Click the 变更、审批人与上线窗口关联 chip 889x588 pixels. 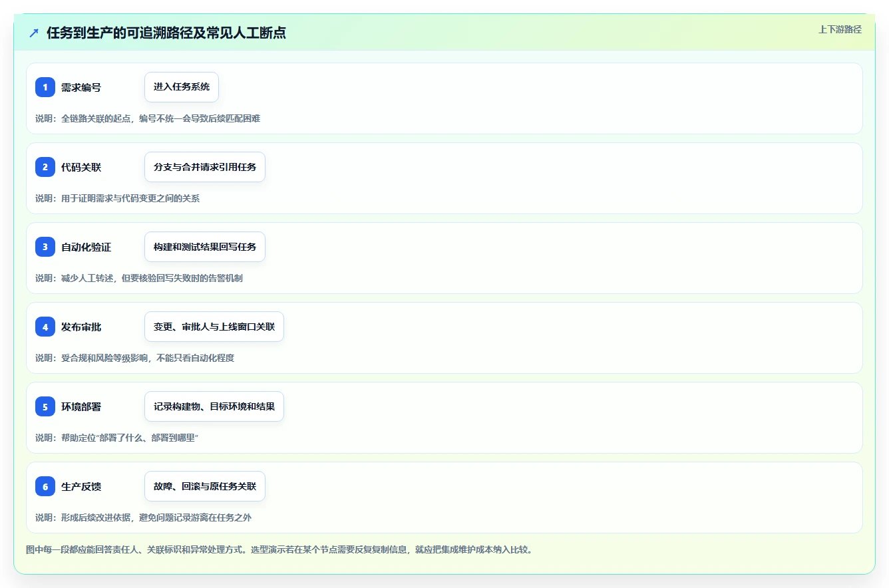(214, 327)
